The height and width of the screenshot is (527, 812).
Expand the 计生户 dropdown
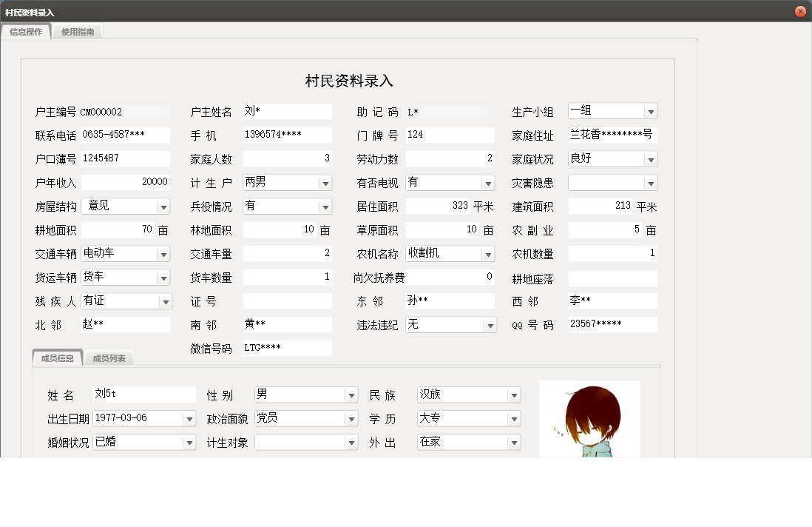pyautogui.click(x=325, y=183)
